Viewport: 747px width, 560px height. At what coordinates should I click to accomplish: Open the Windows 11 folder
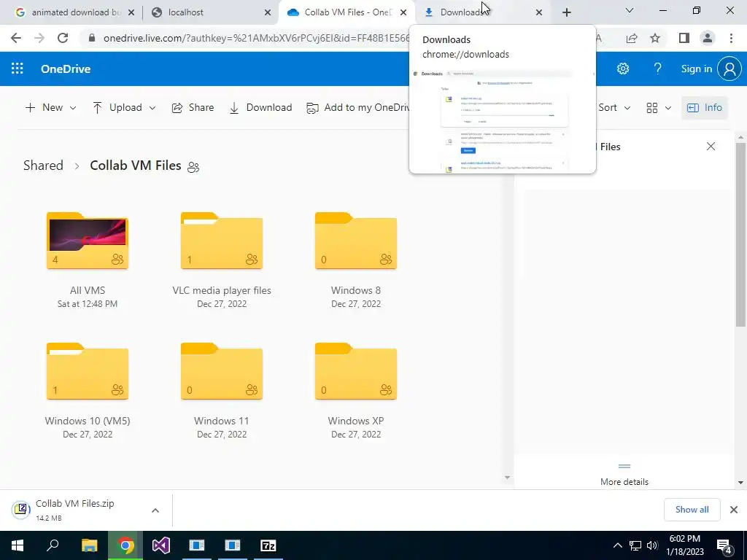[x=222, y=371]
